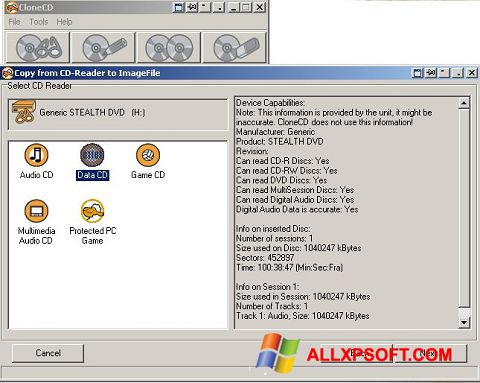Open the Tools menu in CloneCD
Viewport: 480px width, 383px height.
point(39,22)
